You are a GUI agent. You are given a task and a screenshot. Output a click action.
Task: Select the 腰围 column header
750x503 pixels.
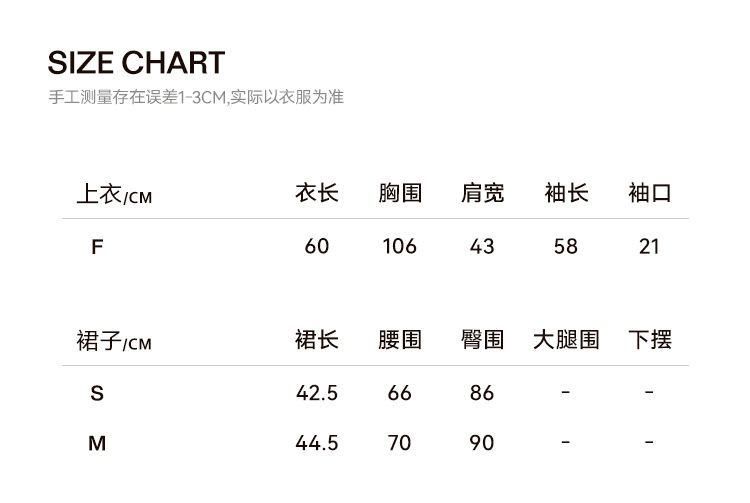[399, 340]
